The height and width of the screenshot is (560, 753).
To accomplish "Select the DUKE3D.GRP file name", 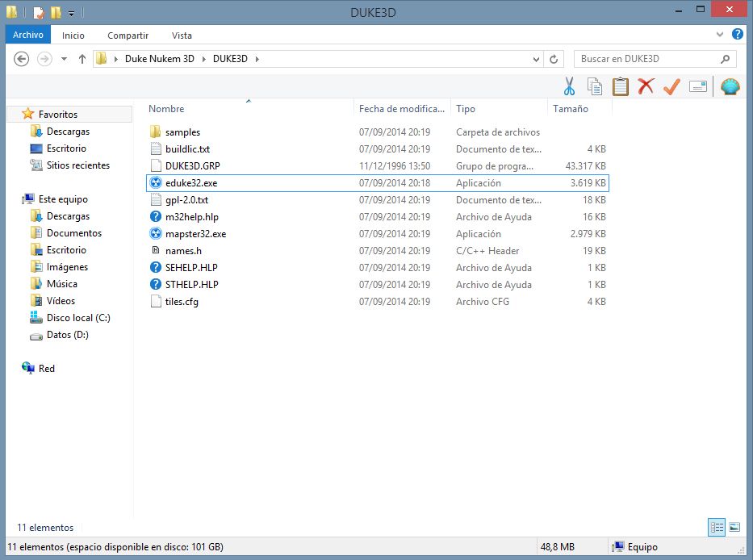I will tap(193, 166).
